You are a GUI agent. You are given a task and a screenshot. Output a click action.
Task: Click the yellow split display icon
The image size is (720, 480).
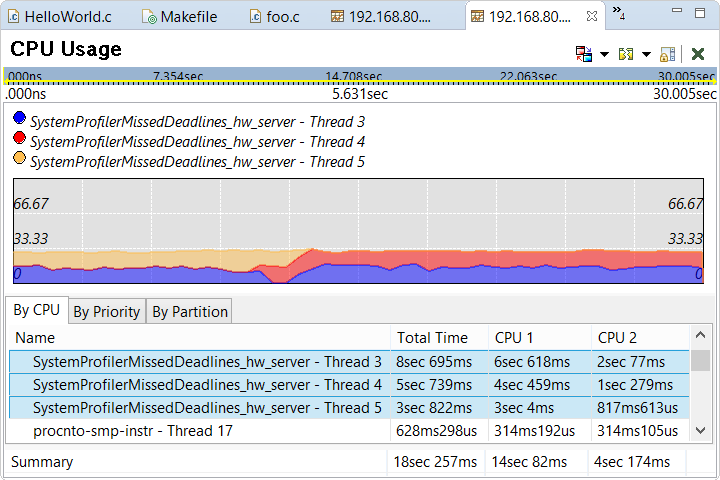[626, 54]
